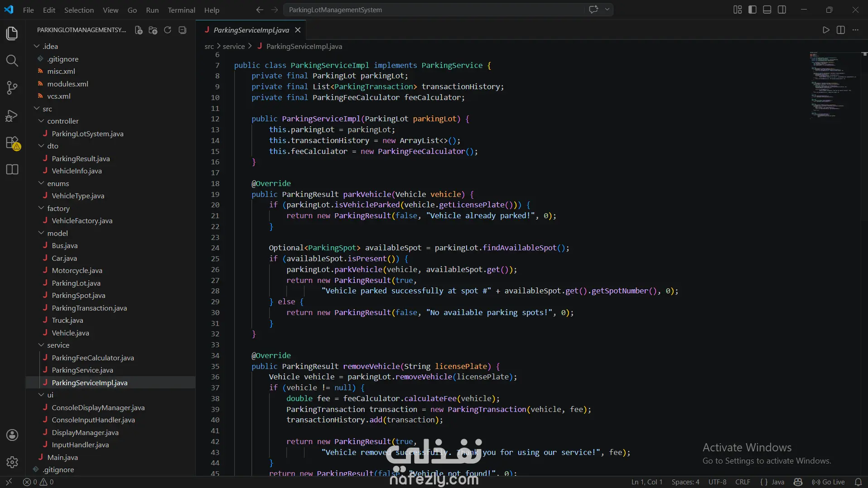
Task: Change indentation via Spaces: 4
Action: [x=685, y=482]
